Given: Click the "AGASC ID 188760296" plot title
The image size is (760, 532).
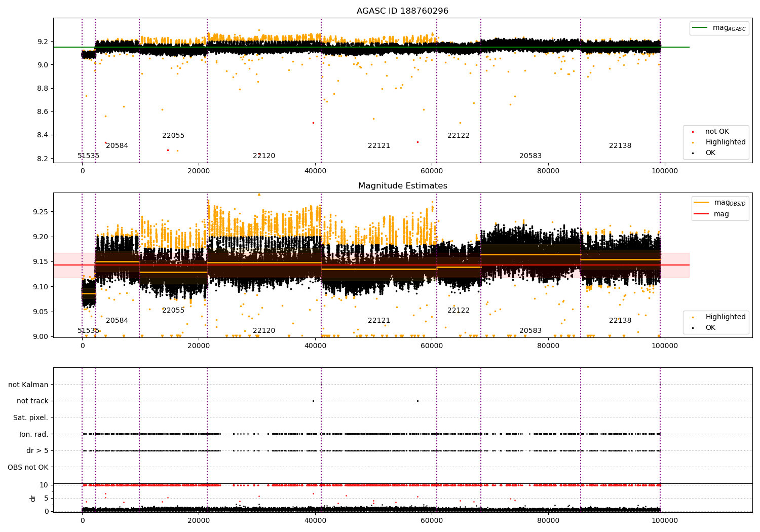Looking at the screenshot, I should [402, 11].
